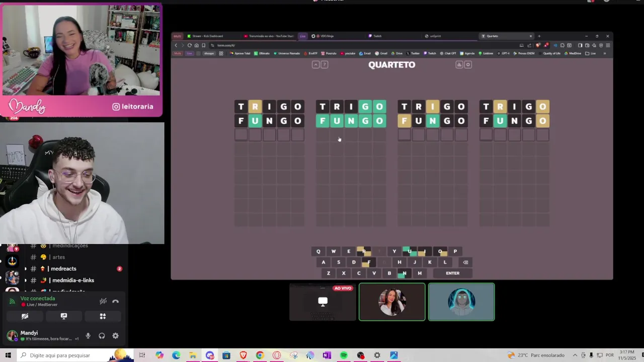
Task: Open the browser main menu
Action: pos(608,45)
